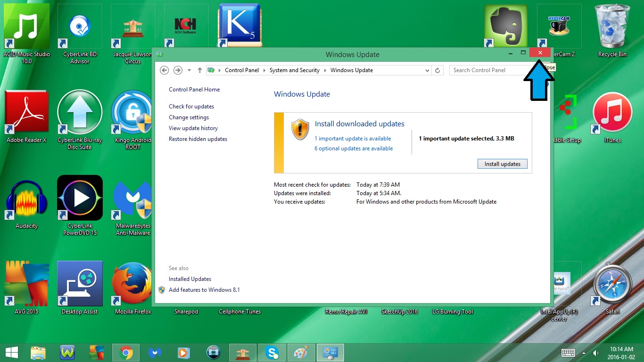Click the film strip taskbar icon
Screen dimensions: 644x362
(x=214, y=352)
